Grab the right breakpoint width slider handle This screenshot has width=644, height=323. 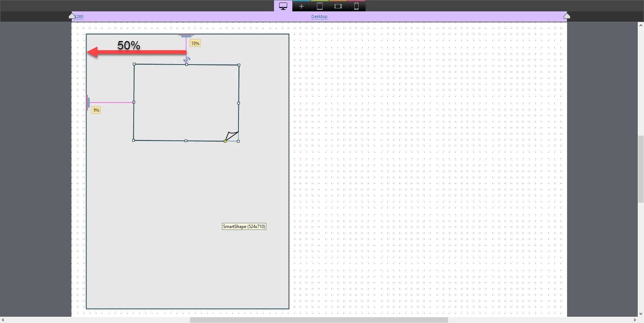[567, 16]
